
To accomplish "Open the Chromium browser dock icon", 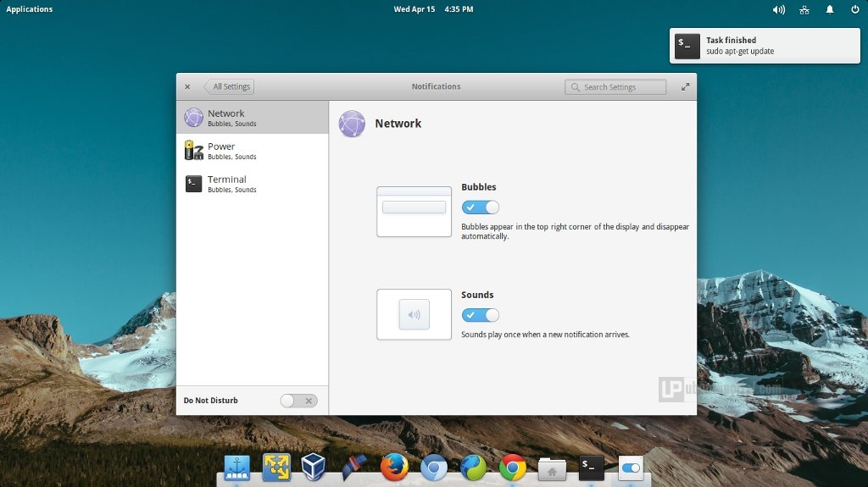I will (434, 467).
